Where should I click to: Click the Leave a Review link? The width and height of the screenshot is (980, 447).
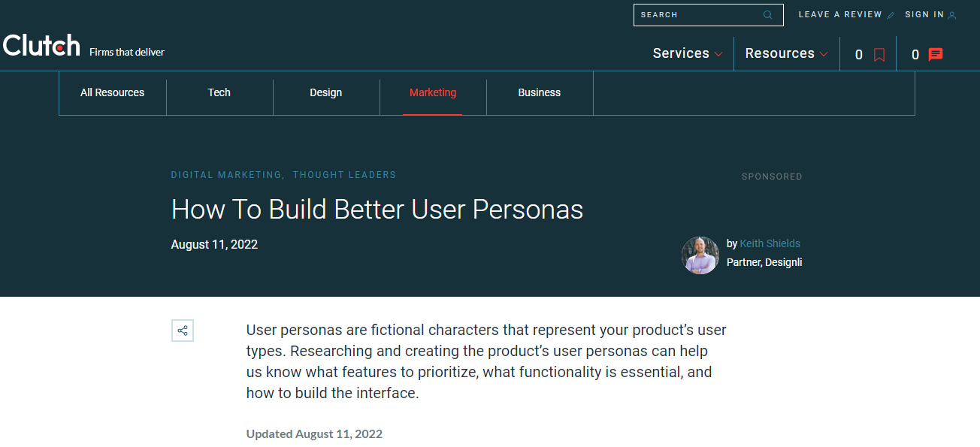839,15
